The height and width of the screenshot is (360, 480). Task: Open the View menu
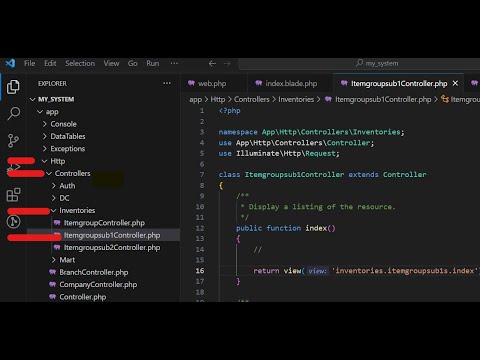(111, 63)
